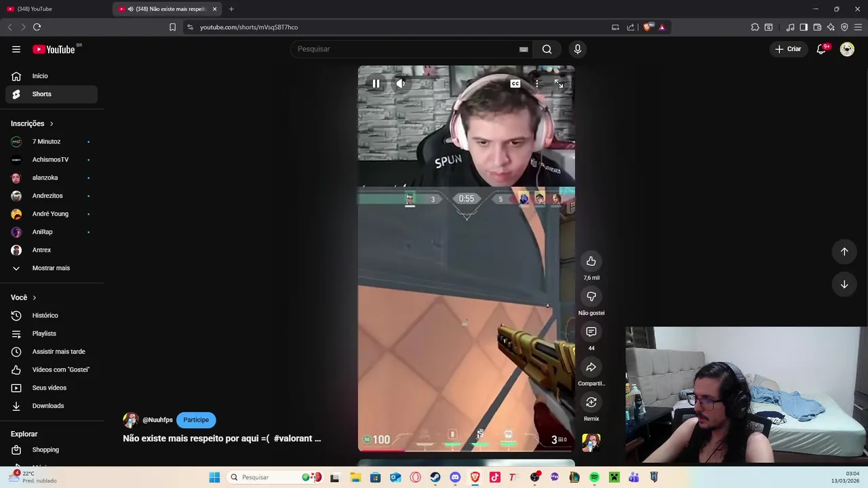The height and width of the screenshot is (488, 868).
Task: Open Playlists in the sidebar
Action: (52, 333)
